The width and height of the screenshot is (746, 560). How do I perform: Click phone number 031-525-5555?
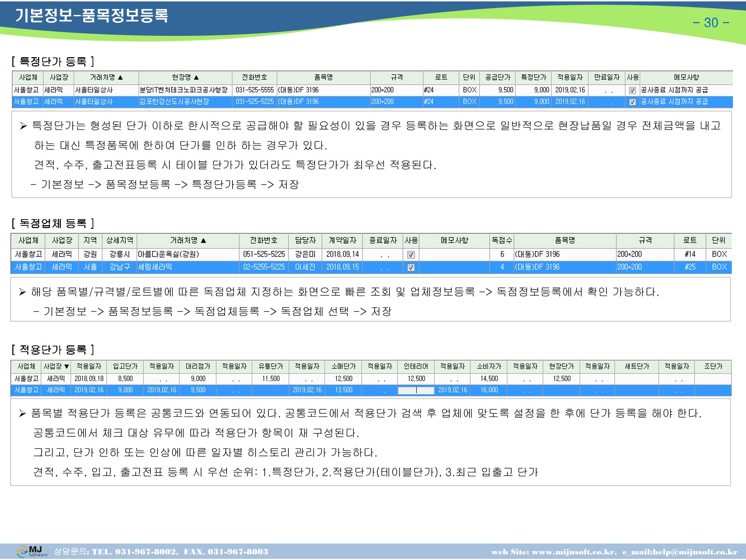click(255, 90)
